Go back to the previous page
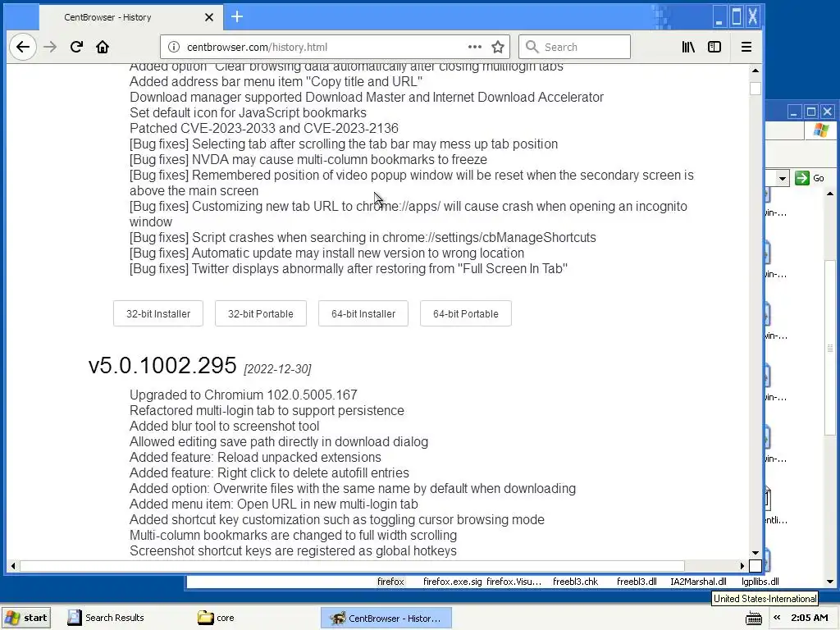 tap(22, 47)
